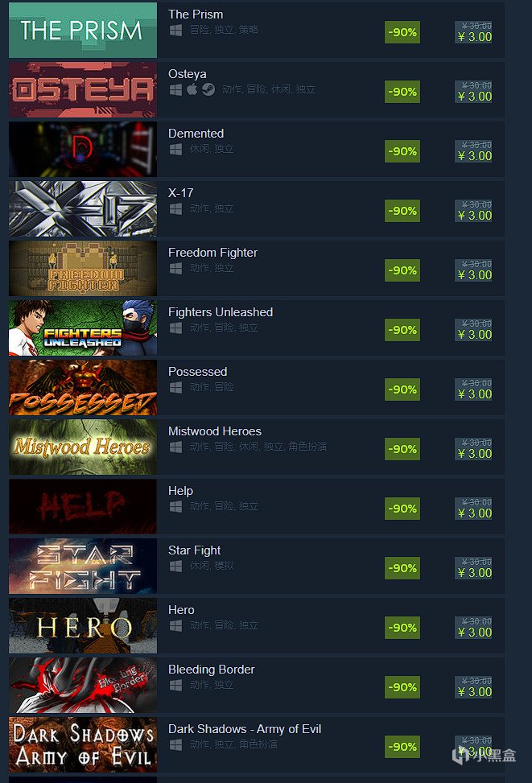532x783 pixels.
Task: Click the -90% badge on Mistwood Heroes row
Action: 402,449
